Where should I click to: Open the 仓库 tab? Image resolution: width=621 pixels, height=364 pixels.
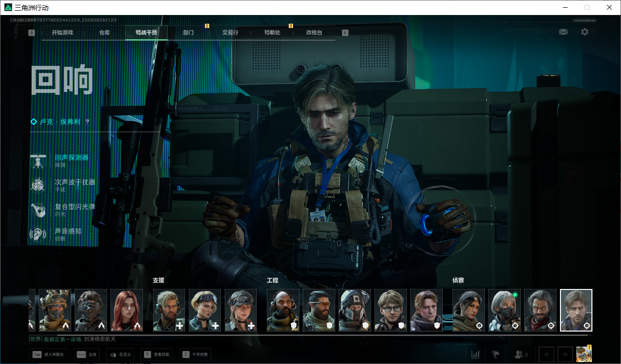click(105, 32)
